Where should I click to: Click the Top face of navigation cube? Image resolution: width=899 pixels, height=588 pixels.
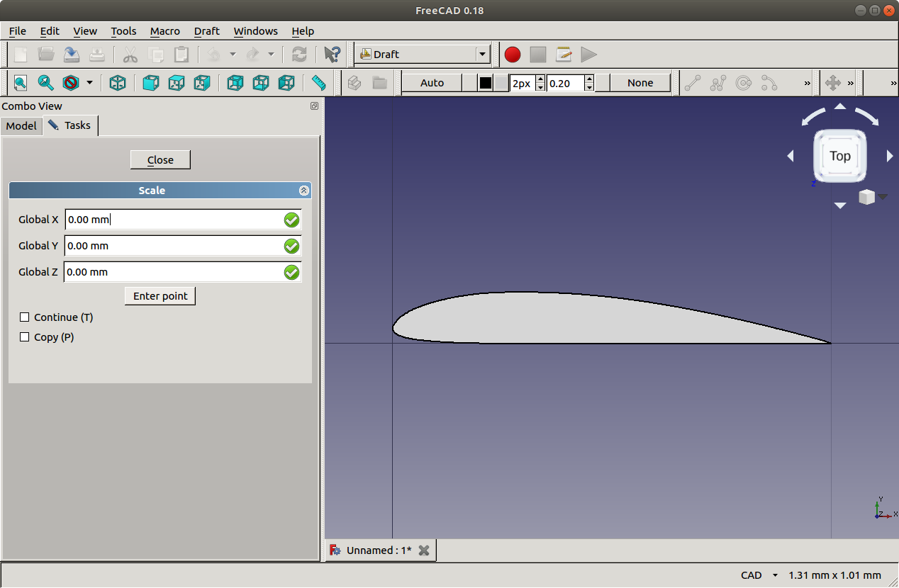(x=840, y=156)
